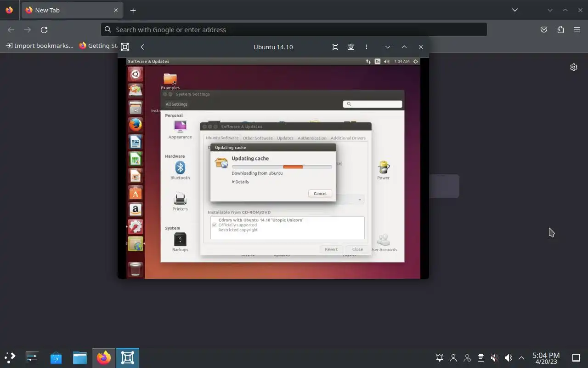Click 1:04 AM clock in Ubuntu panel
Image resolution: width=588 pixels, height=368 pixels.
(401, 61)
